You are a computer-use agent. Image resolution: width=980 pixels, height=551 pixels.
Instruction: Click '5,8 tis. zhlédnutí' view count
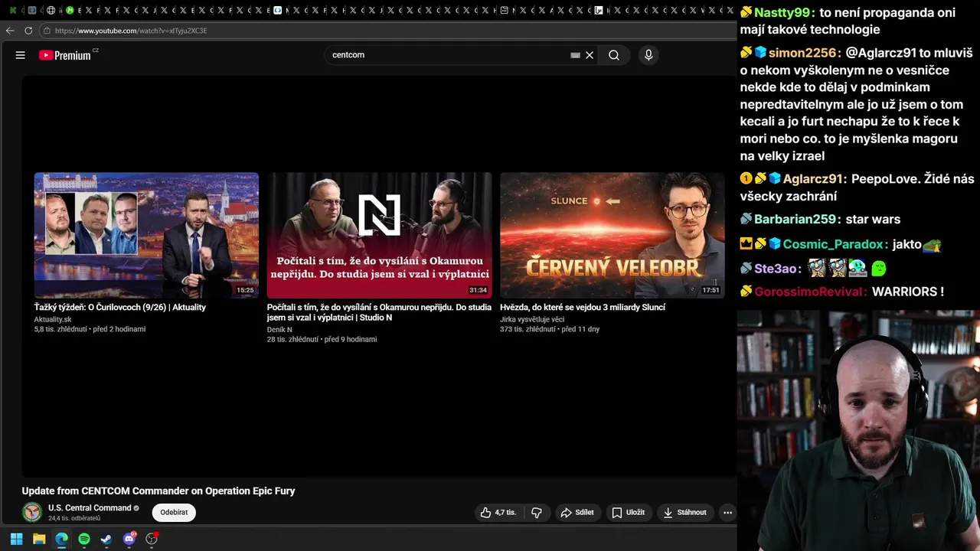[x=60, y=329]
